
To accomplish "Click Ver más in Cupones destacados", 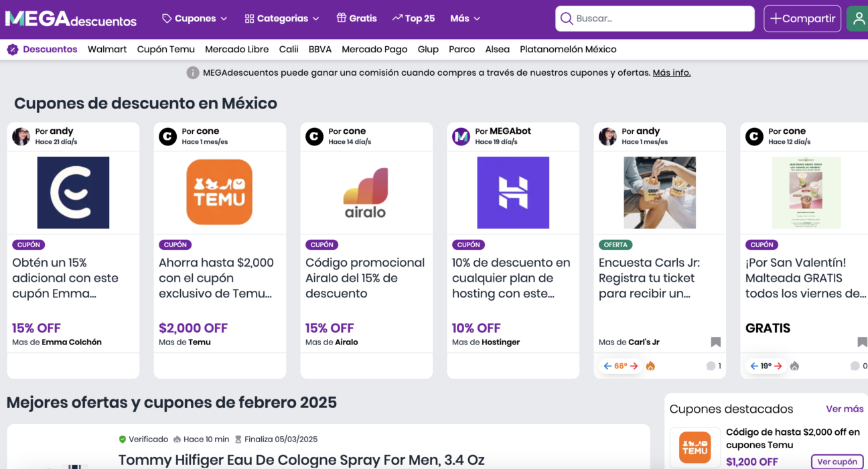I will 845,409.
